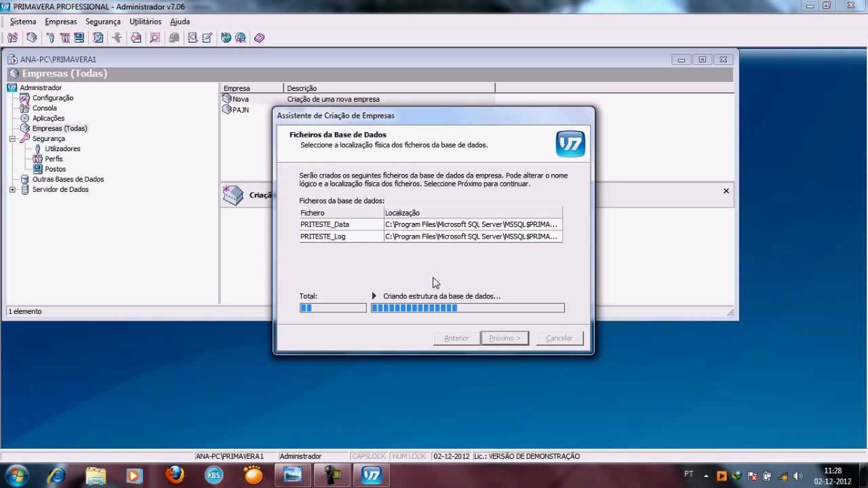This screenshot has width=868, height=488.
Task: Click the single user toolbar icon
Action: (50, 38)
